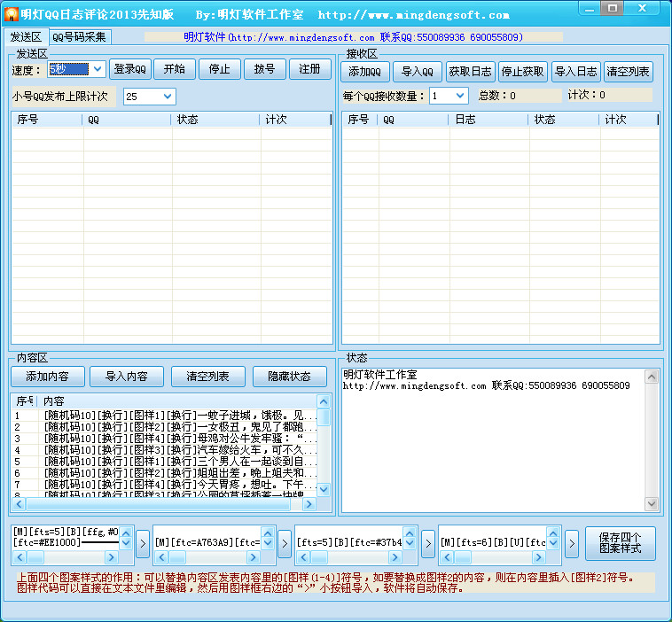Click the 停止获取 button

point(522,72)
